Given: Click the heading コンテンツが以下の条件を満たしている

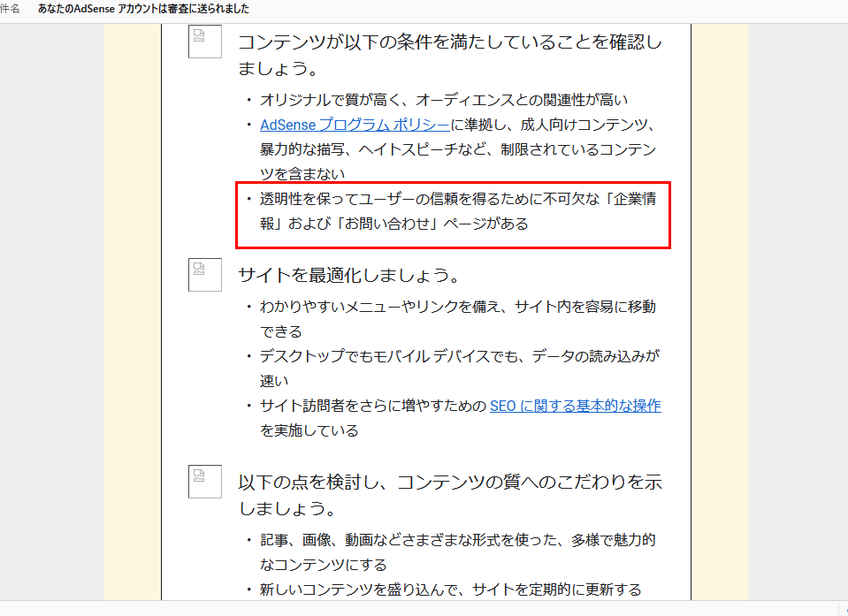Looking at the screenshot, I should coord(449,42).
